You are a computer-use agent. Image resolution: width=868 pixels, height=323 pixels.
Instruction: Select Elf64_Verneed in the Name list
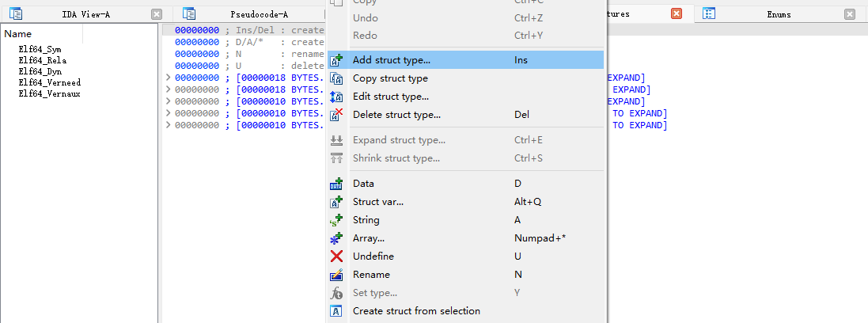pyautogui.click(x=50, y=82)
